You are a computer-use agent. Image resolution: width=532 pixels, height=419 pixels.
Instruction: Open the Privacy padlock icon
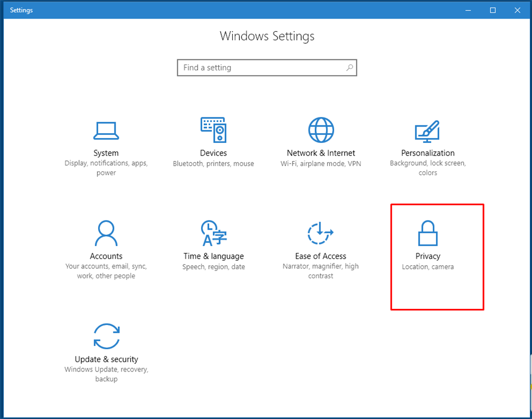tap(428, 233)
